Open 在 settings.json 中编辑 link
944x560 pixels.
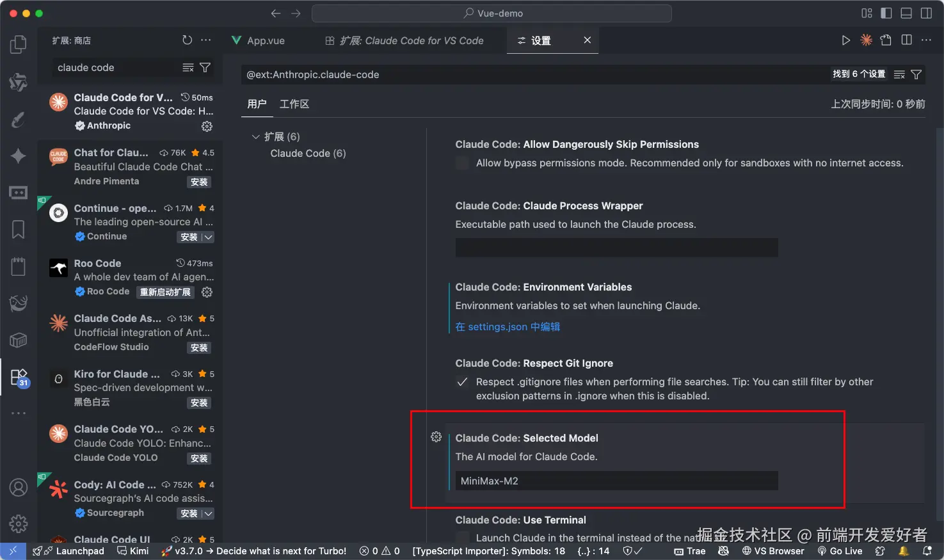coord(508,327)
